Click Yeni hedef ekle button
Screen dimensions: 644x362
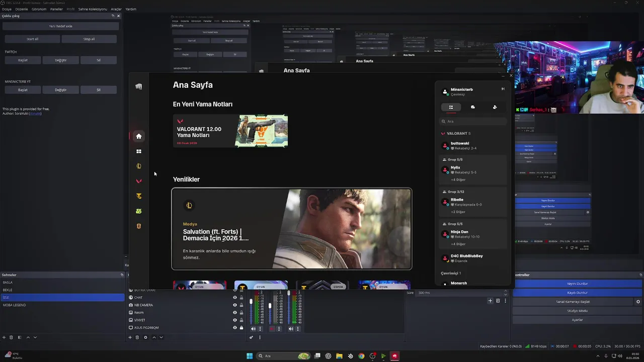(x=60, y=26)
